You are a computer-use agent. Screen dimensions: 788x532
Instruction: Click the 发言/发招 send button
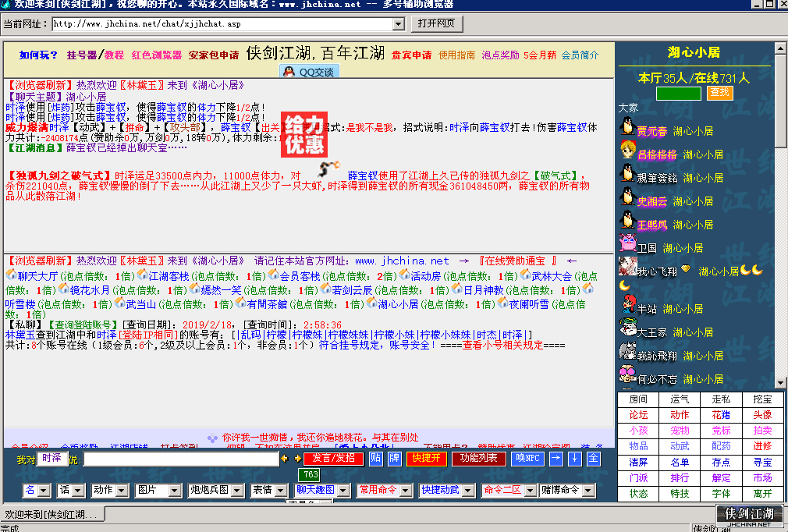point(333,459)
